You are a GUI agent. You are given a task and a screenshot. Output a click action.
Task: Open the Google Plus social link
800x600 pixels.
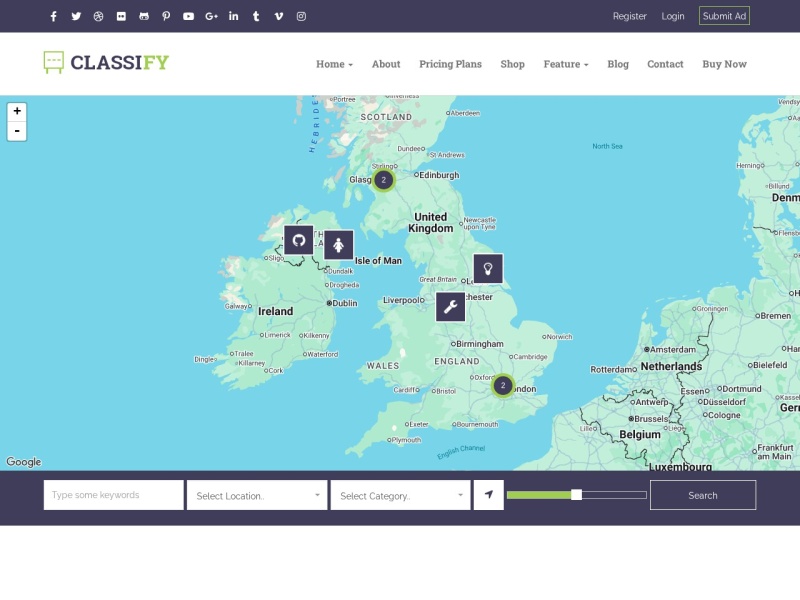pos(211,16)
